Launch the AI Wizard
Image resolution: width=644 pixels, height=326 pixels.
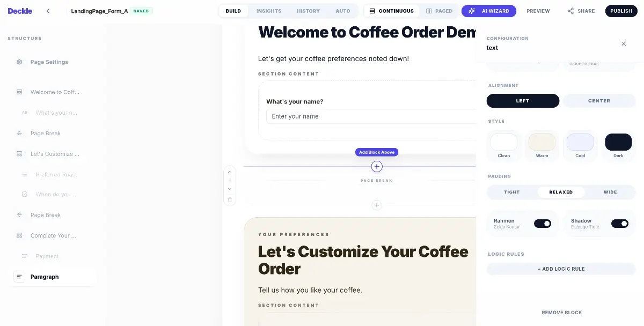(x=489, y=11)
